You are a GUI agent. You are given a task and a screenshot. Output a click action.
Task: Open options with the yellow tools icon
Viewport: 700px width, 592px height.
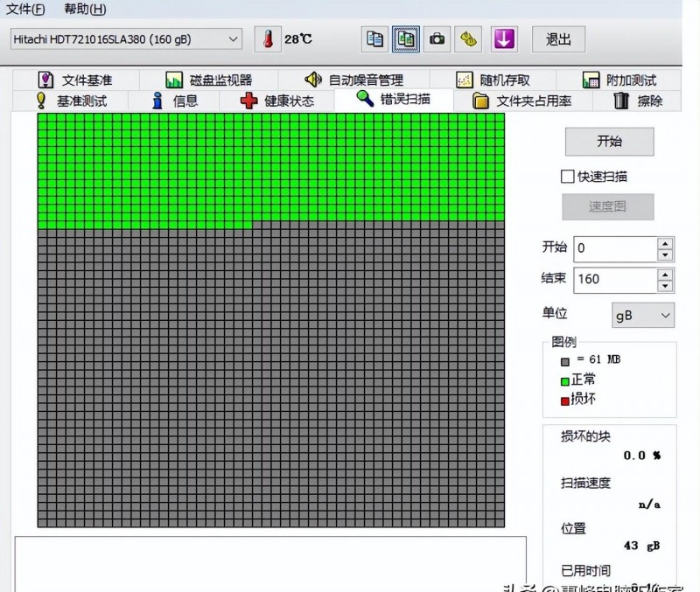click(x=470, y=39)
